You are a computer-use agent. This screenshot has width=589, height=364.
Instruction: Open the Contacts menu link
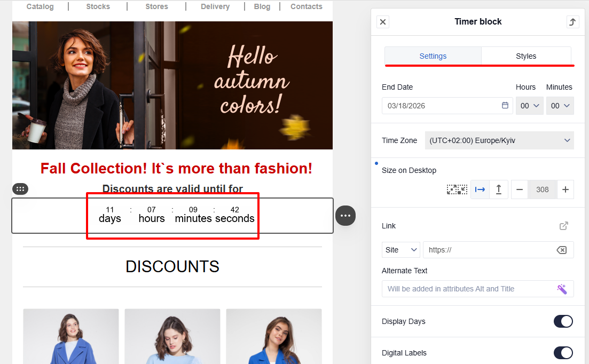307,6
